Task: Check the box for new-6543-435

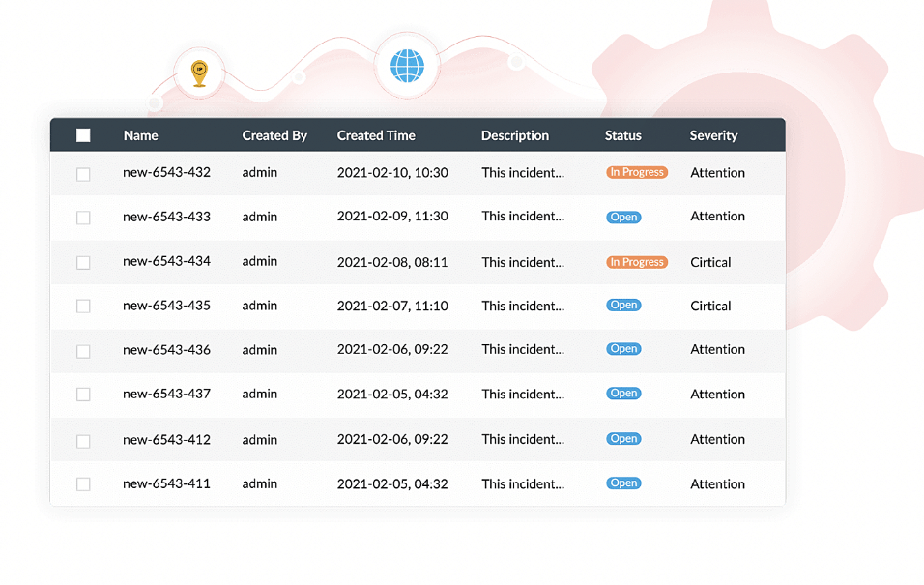Action: click(83, 307)
